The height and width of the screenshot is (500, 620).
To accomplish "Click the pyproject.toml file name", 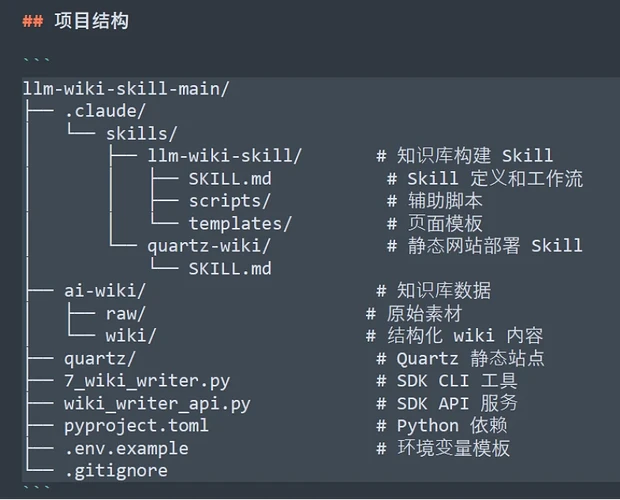I will click(x=136, y=426).
